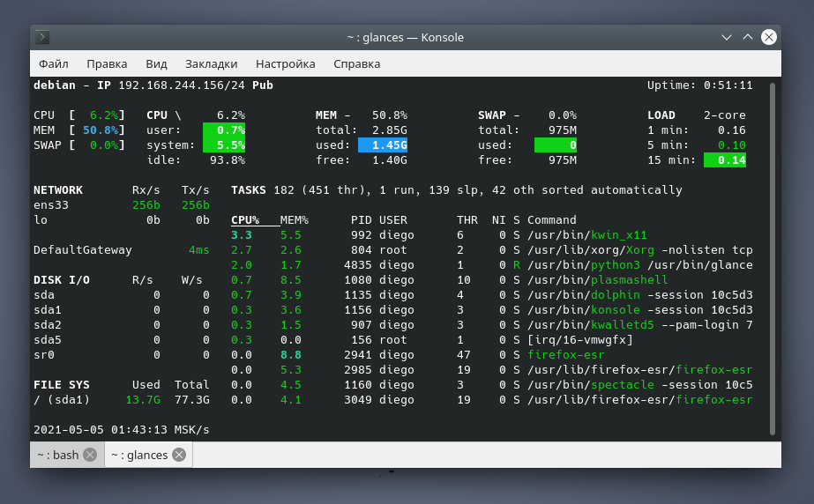This screenshot has width=814, height=504.
Task: Switch to the bash tab
Action: click(x=57, y=456)
